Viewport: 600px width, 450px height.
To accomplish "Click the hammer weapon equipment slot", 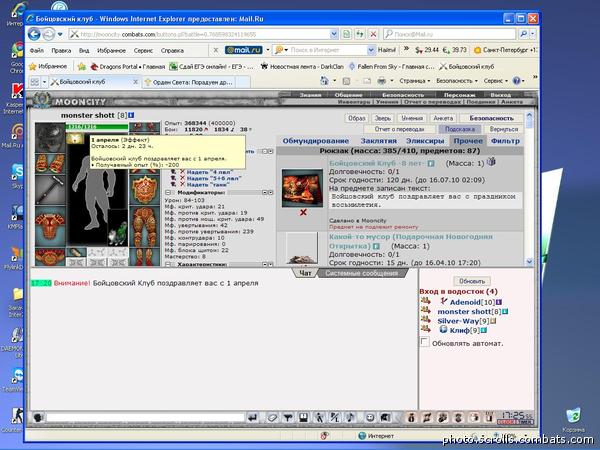I will tap(50, 190).
